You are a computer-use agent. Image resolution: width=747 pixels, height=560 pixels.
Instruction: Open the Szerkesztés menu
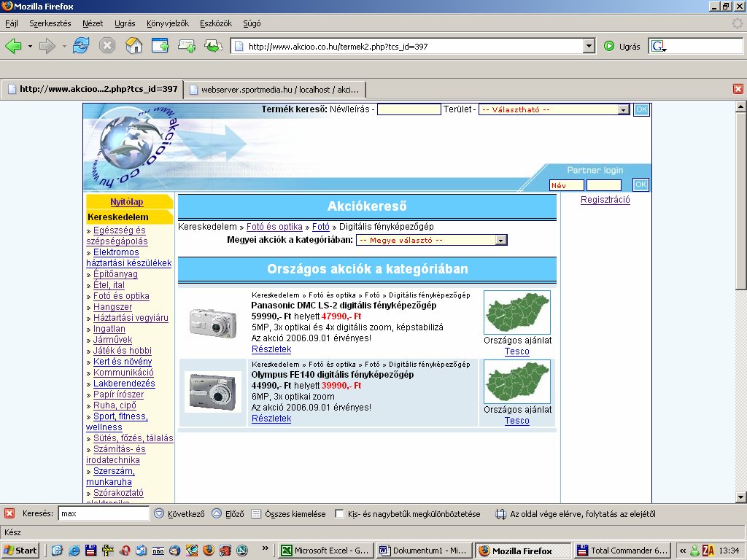50,23
